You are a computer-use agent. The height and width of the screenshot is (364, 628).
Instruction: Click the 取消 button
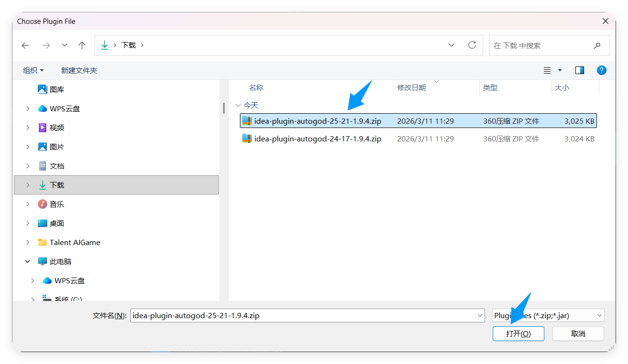point(578,333)
